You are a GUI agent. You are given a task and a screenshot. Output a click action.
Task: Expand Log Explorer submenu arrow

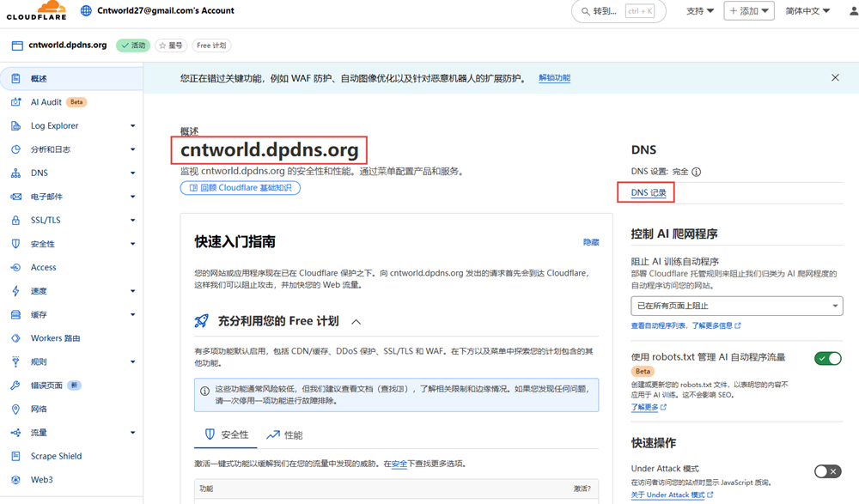click(x=132, y=125)
